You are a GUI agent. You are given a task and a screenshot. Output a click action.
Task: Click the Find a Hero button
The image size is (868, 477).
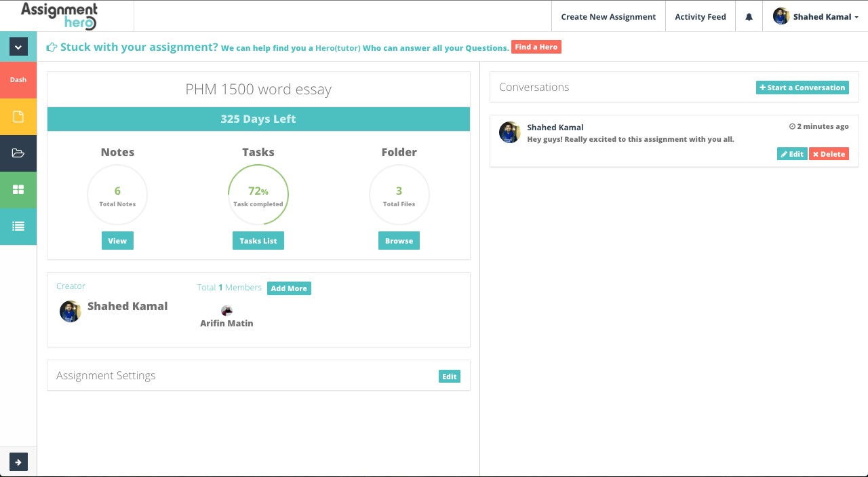pos(536,47)
